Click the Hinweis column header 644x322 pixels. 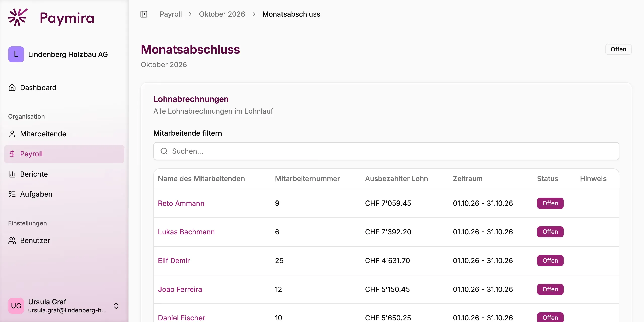click(593, 179)
